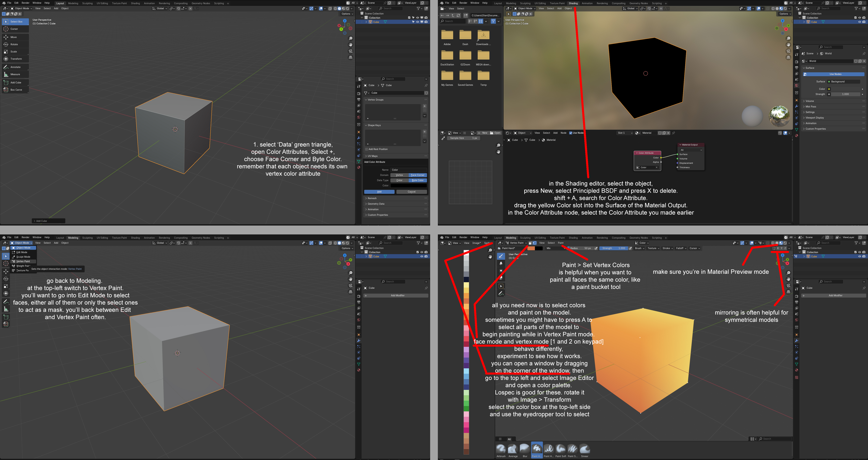Disable Cube render camera icon in top-right outliner
The width and height of the screenshot is (868, 460).
pyautogui.click(x=864, y=22)
